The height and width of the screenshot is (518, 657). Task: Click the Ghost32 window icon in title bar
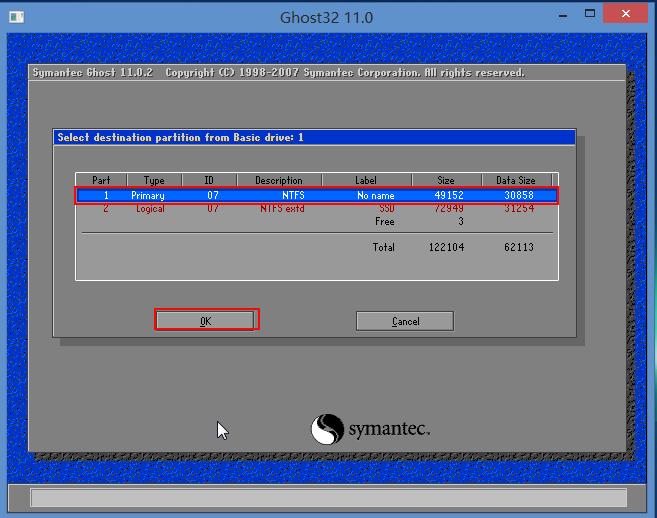16,17
